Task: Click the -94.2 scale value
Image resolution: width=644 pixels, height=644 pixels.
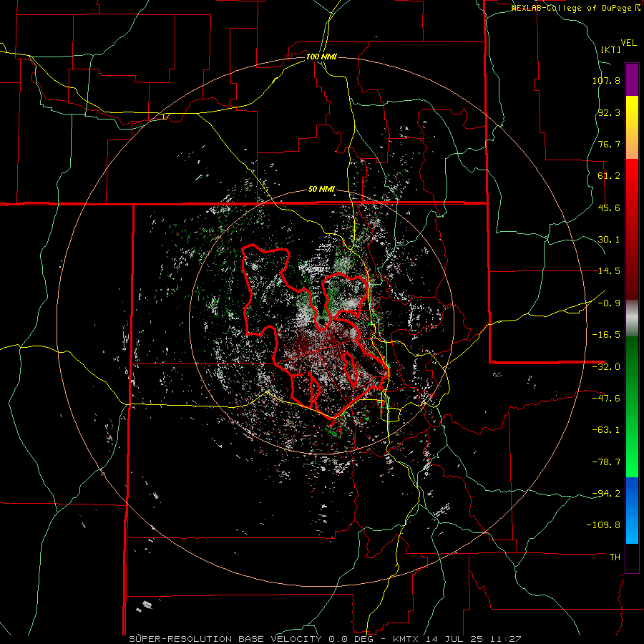Action: pyautogui.click(x=606, y=493)
